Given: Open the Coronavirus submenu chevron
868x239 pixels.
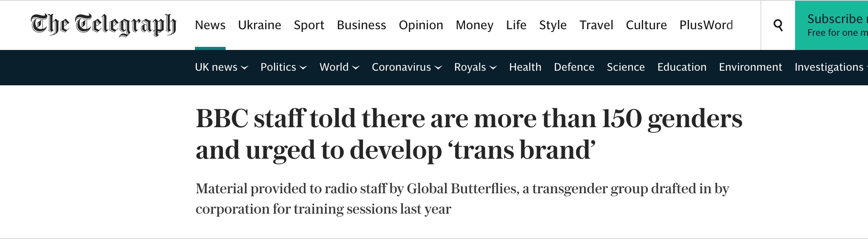Looking at the screenshot, I should [438, 68].
